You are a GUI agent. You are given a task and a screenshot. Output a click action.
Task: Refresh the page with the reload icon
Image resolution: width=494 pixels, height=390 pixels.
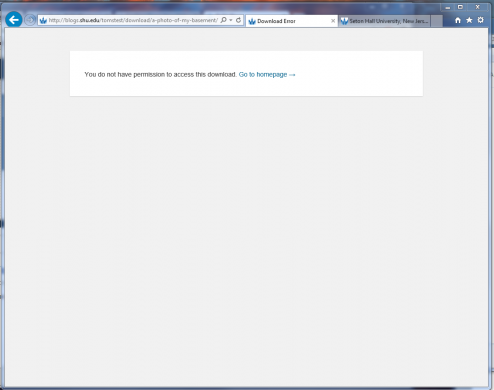click(238, 20)
